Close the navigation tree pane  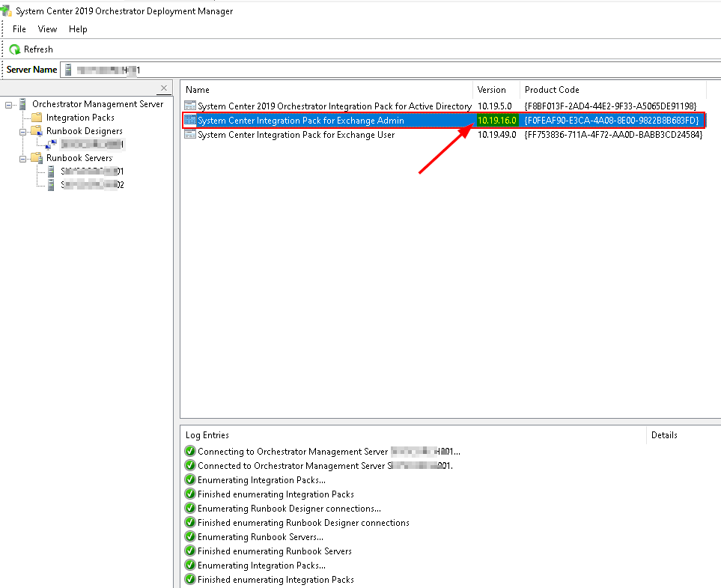pyautogui.click(x=164, y=88)
